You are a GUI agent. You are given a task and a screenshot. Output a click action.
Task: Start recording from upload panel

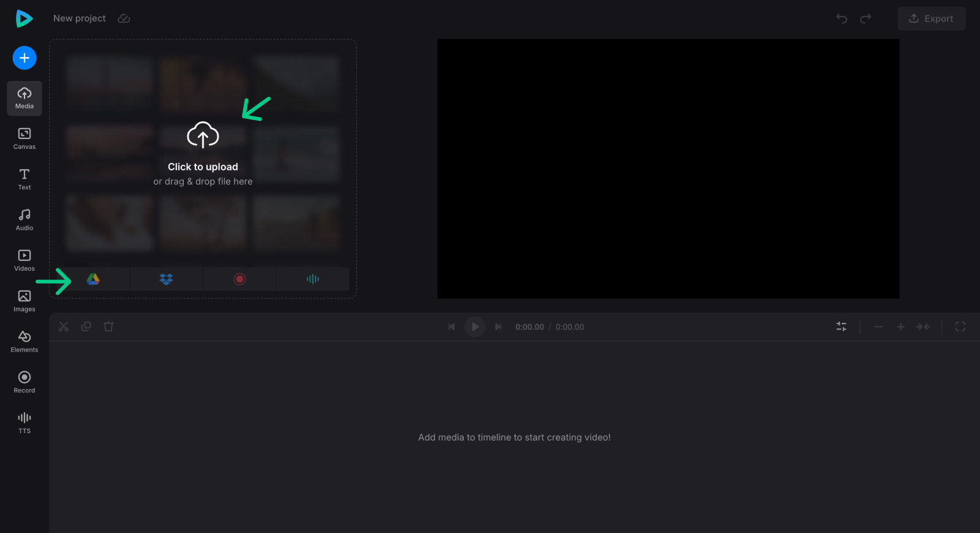(x=239, y=279)
